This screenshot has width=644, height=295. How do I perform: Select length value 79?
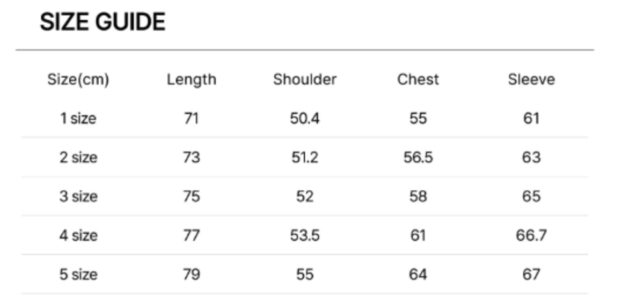[192, 275]
